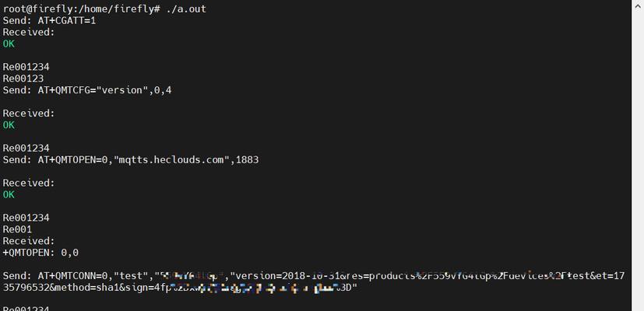Click the vertical scrollbar on the right edge
The height and width of the screenshot is (311, 644).
pos(638,155)
